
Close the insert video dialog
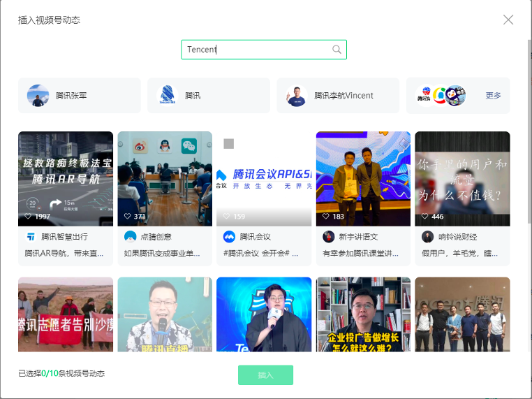(508, 20)
